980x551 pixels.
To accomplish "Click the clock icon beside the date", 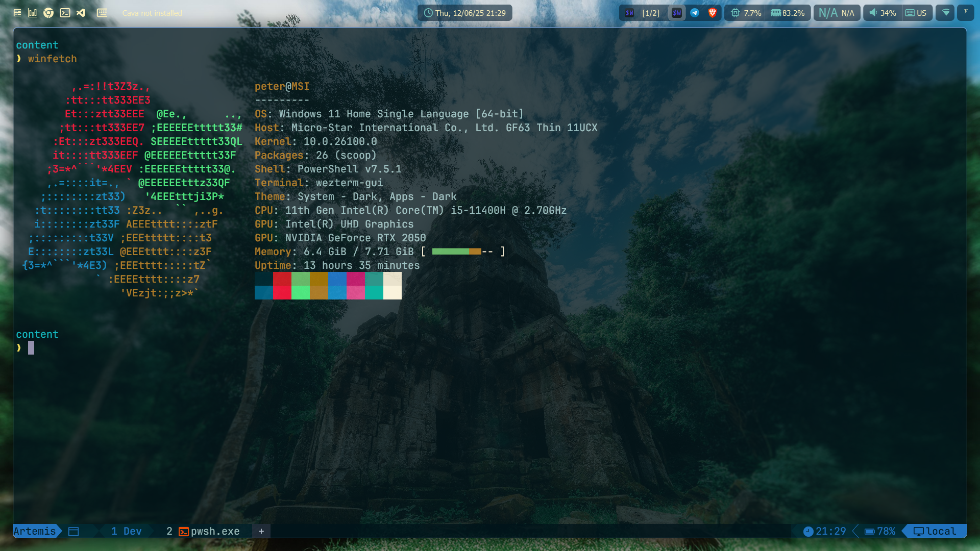I will (x=428, y=13).
